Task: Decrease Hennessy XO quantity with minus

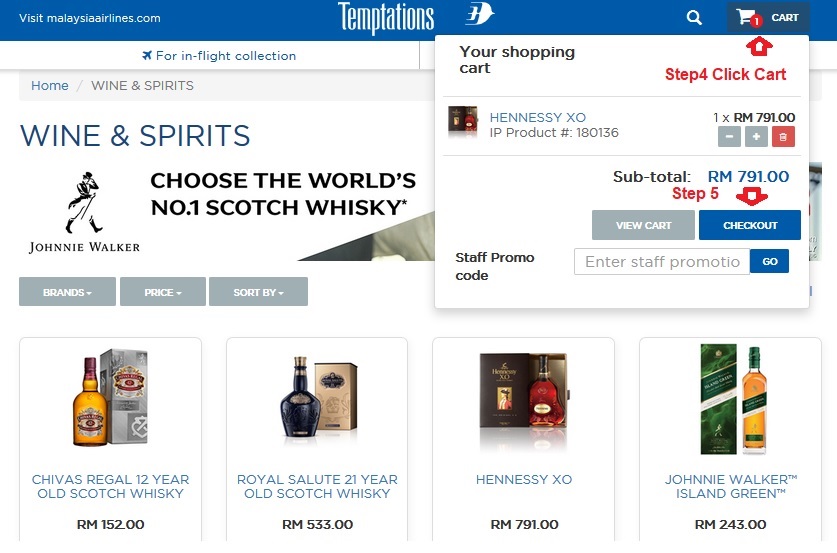Action: [728, 137]
